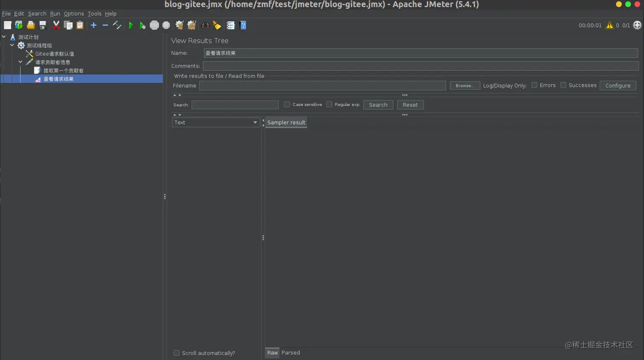The image size is (644, 360).
Task: Click the Paste clipboard icon
Action: tap(80, 25)
